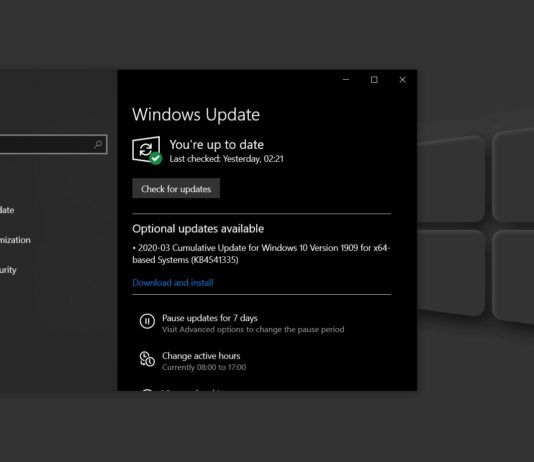This screenshot has height=462, width=534.
Task: Click the Windows Update page title
Action: tap(196, 115)
